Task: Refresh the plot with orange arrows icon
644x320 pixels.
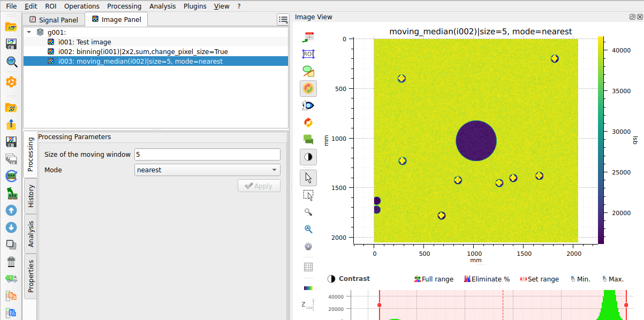Action: tap(308, 123)
